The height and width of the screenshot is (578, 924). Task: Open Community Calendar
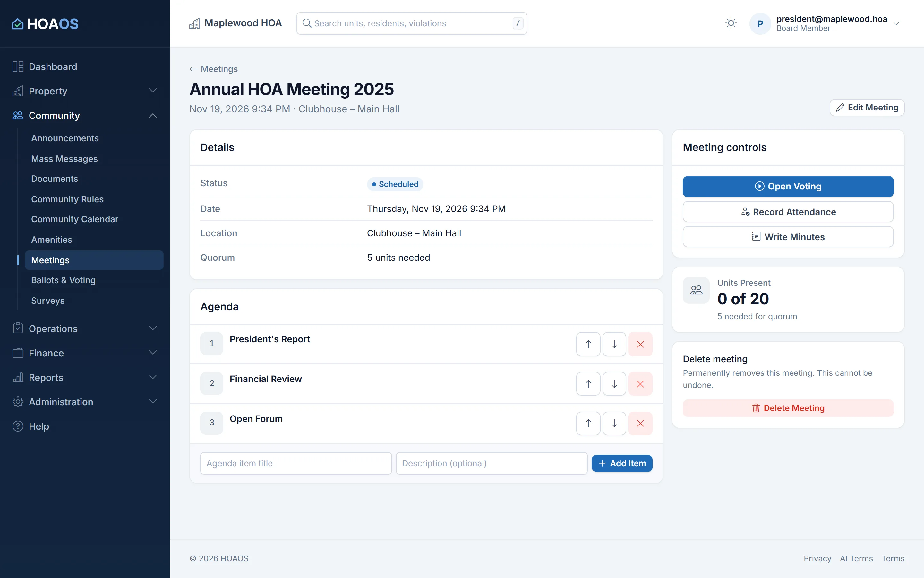tap(94, 219)
